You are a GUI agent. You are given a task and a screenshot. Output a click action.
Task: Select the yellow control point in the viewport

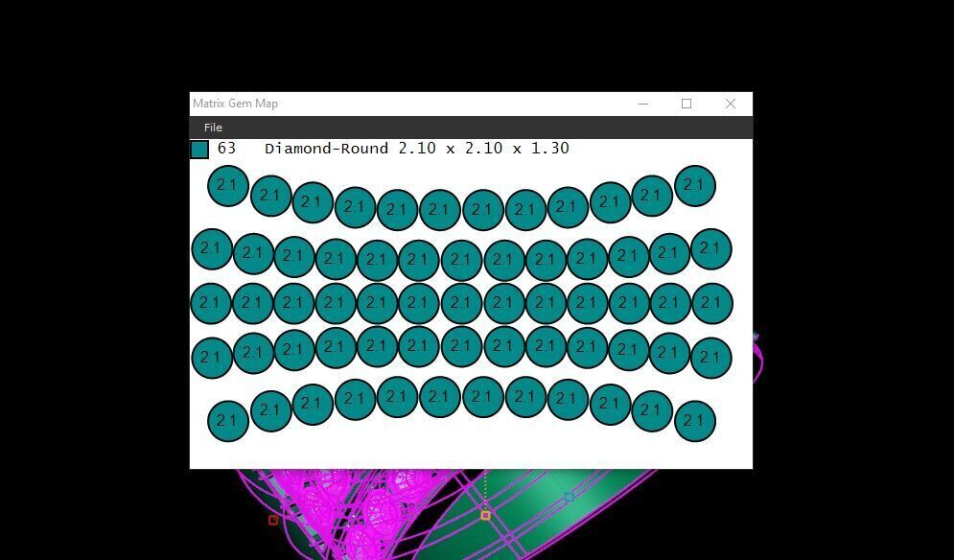click(x=485, y=516)
